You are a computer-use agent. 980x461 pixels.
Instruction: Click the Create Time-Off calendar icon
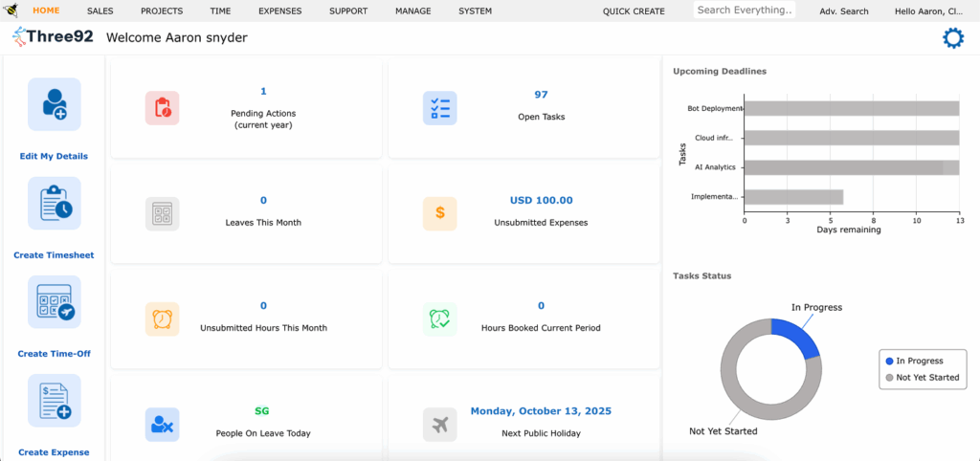point(55,302)
